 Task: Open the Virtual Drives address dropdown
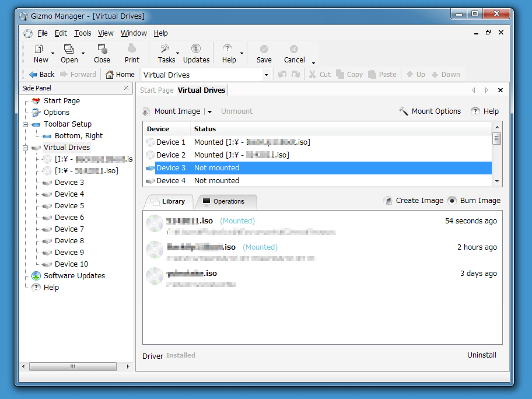pyautogui.click(x=267, y=75)
